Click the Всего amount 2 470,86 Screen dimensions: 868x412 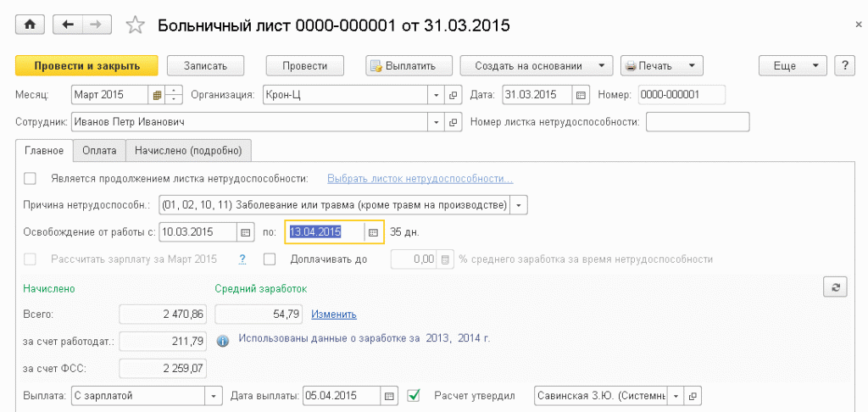[163, 314]
